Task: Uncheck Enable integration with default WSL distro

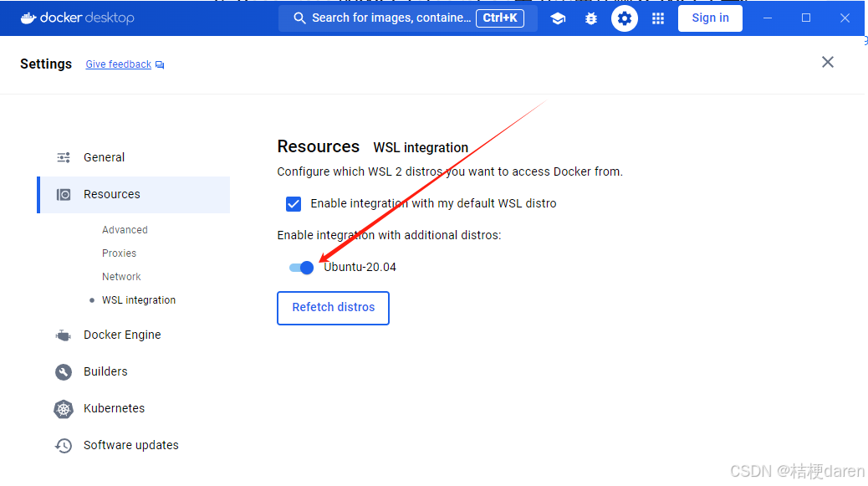Action: point(294,204)
